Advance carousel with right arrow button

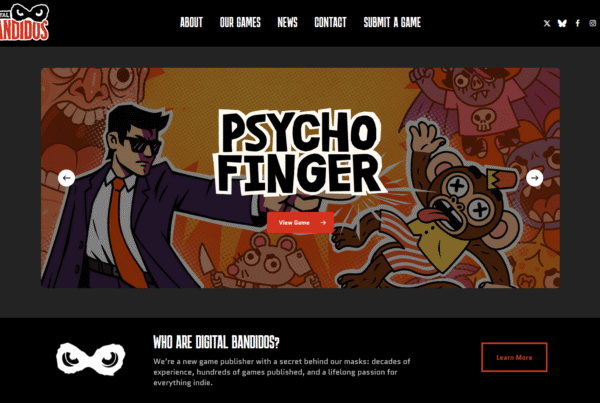[x=535, y=178]
